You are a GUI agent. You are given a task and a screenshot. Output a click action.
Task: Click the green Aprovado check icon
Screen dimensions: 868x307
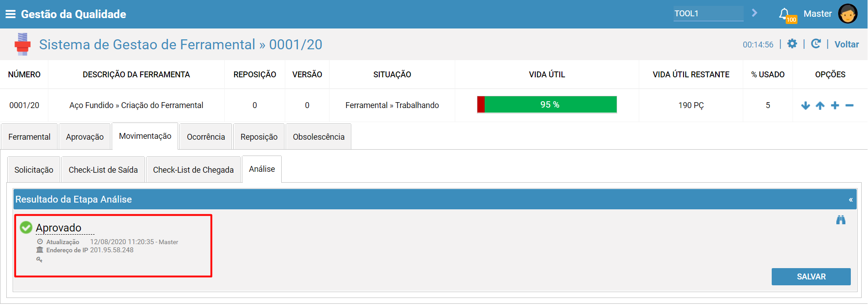pyautogui.click(x=26, y=227)
